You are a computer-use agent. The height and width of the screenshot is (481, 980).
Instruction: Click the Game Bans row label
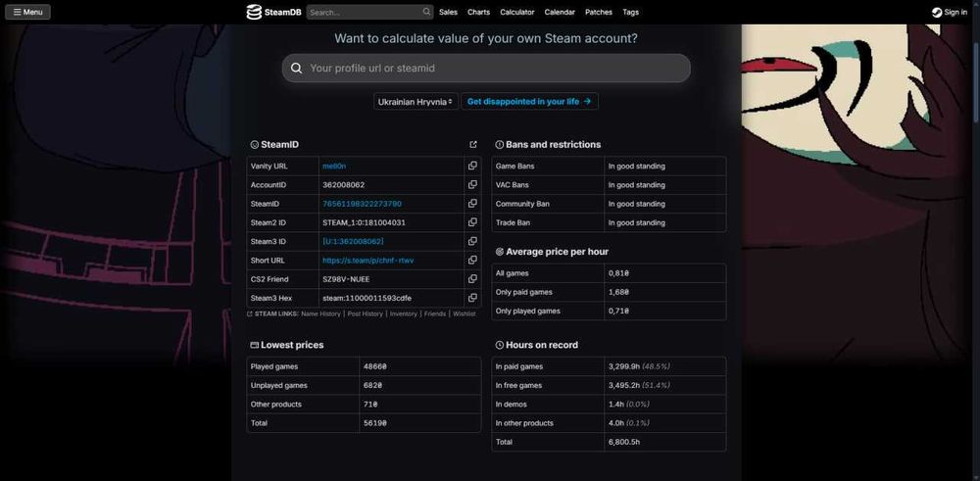(514, 167)
